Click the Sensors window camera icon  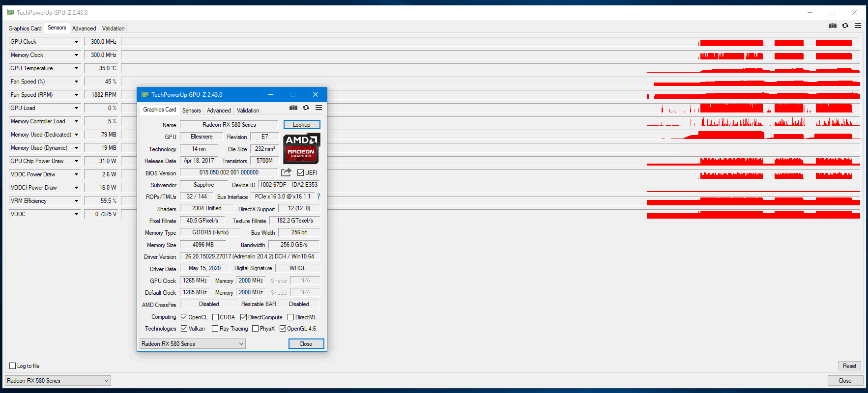833,26
